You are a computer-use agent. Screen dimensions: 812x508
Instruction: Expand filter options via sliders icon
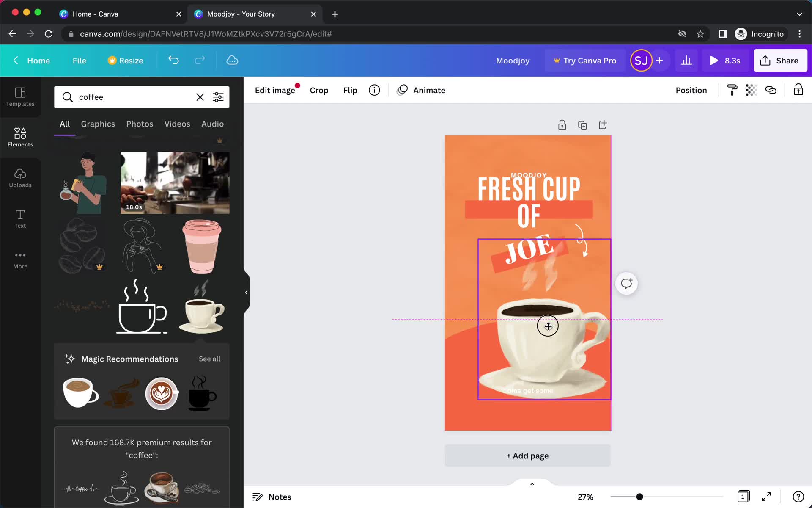[x=218, y=97]
